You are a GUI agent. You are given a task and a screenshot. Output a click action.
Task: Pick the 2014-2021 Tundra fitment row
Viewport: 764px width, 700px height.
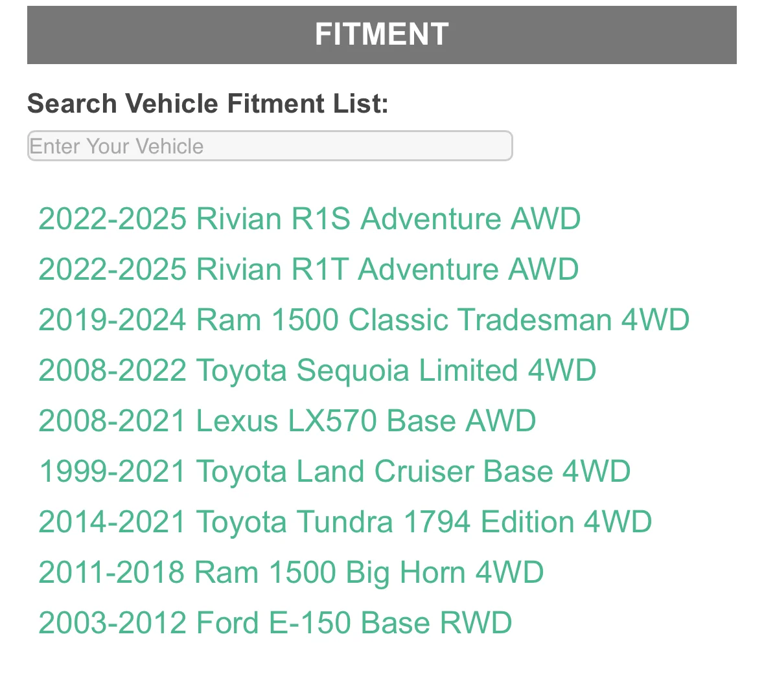(345, 522)
